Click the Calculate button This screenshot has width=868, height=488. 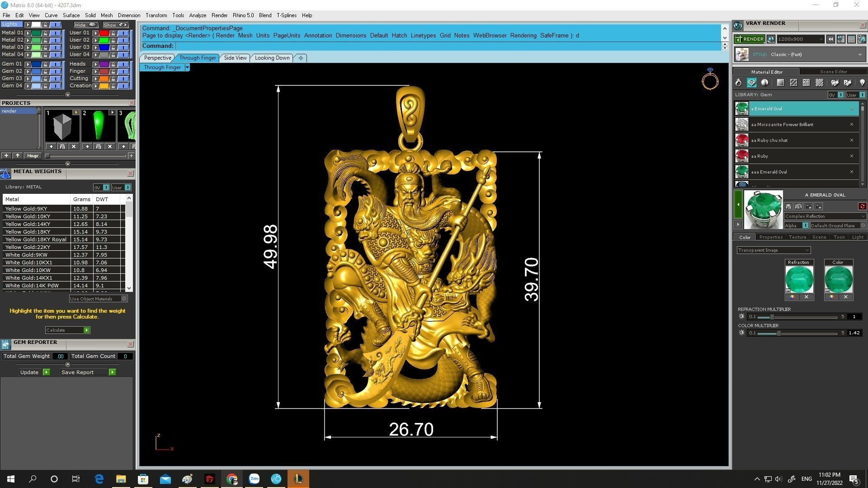coord(67,330)
